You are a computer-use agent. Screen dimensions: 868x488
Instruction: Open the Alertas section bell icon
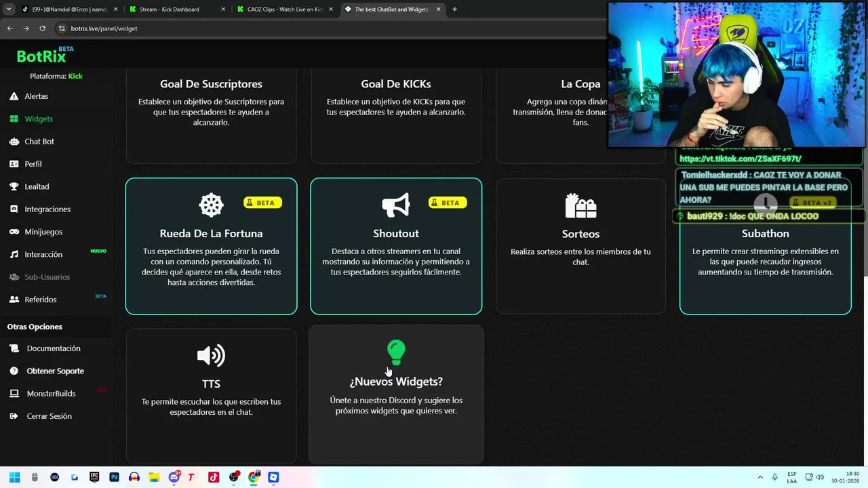click(x=14, y=96)
